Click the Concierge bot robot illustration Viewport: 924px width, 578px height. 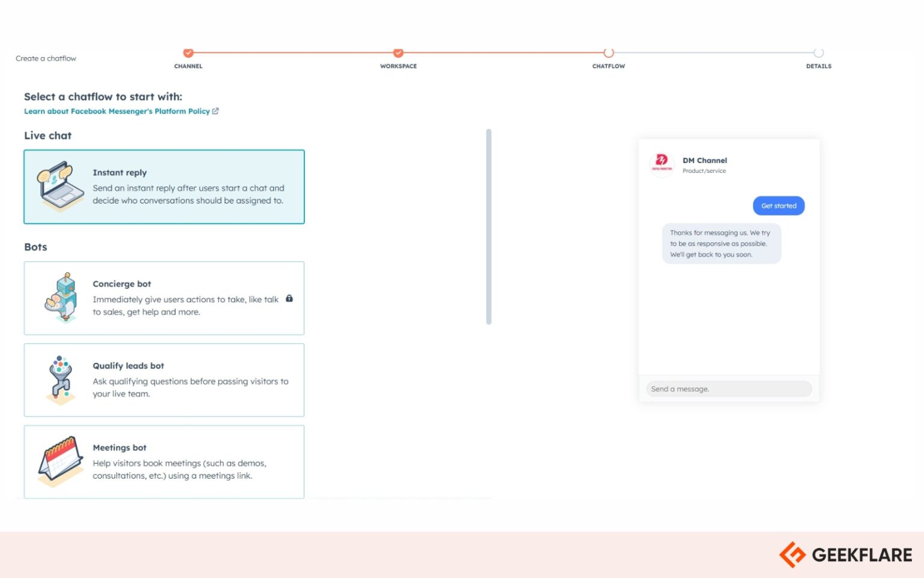(62, 297)
